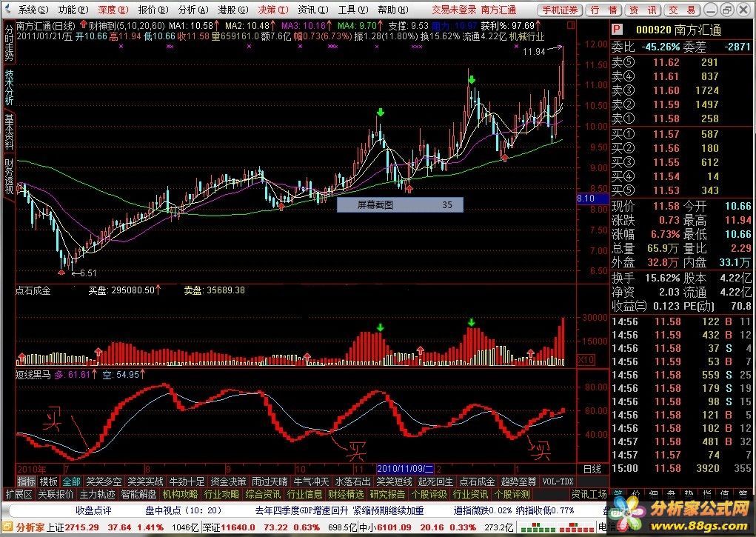Select the 财务透视 side tab
The image size is (756, 537).
point(9,176)
